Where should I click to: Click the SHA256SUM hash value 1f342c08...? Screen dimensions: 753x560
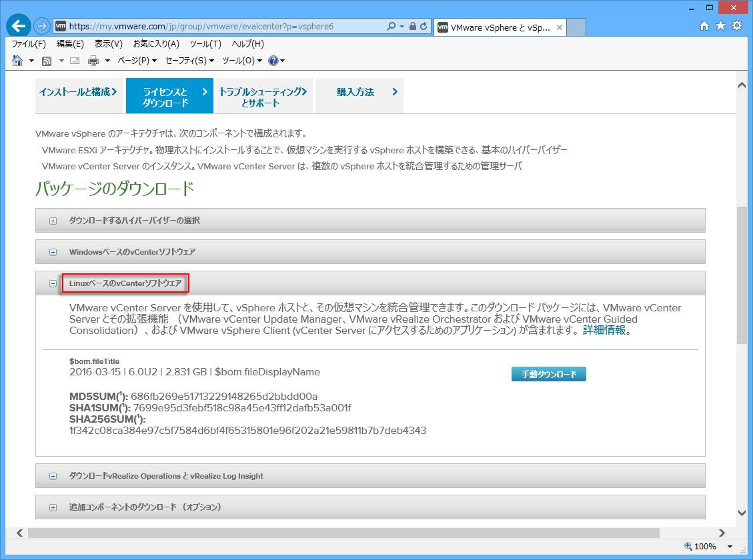(x=248, y=431)
